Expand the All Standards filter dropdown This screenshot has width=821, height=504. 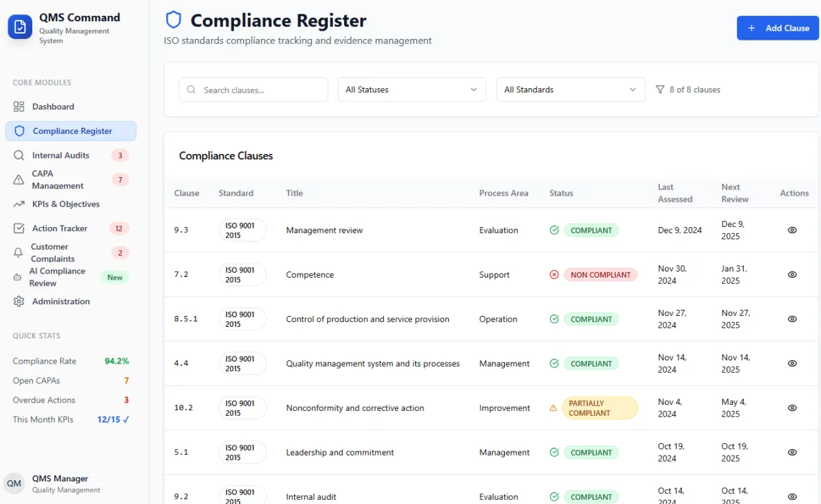(x=571, y=90)
